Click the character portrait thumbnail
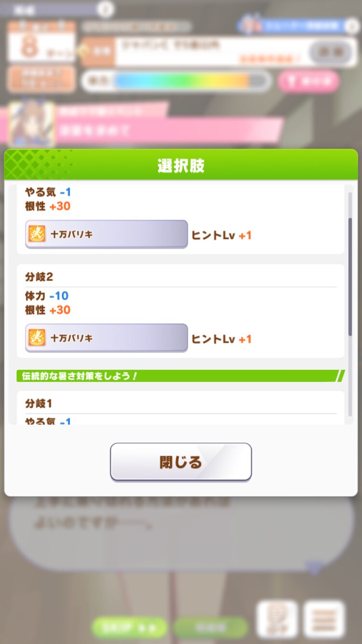Image resolution: width=362 pixels, height=644 pixels. (x=31, y=124)
